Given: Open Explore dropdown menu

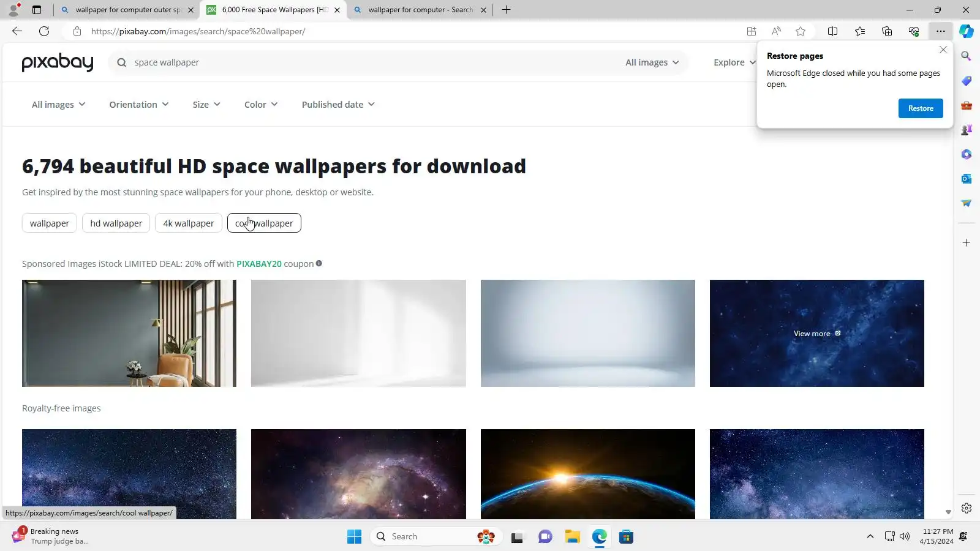Looking at the screenshot, I should [x=734, y=62].
